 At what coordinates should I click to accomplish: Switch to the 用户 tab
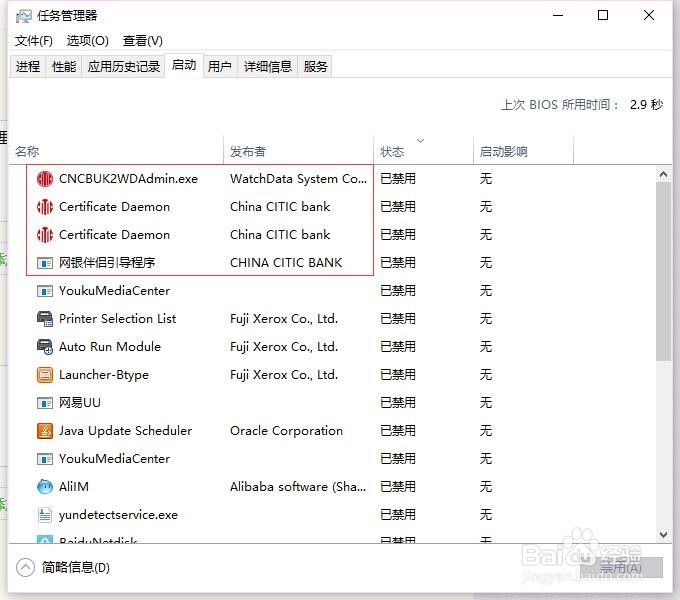(219, 66)
